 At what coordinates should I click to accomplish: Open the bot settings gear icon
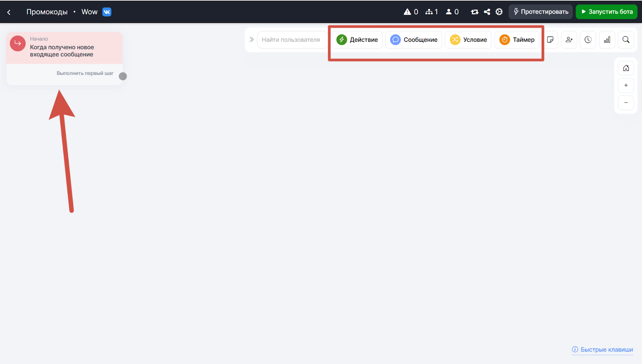(x=499, y=12)
